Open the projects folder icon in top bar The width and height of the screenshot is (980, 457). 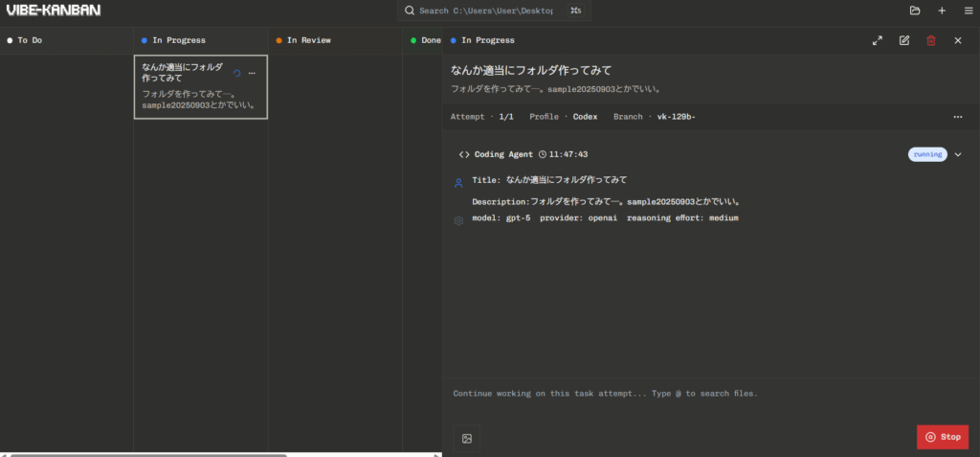pos(915,11)
